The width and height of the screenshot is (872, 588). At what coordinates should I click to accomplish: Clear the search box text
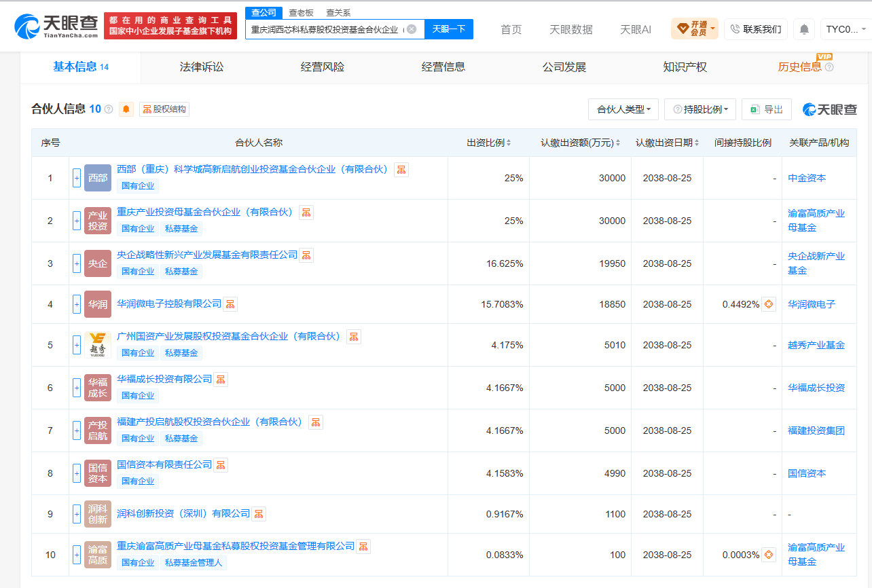point(412,29)
